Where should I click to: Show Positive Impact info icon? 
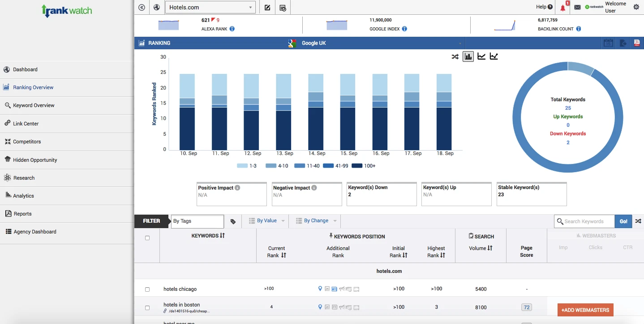point(238,188)
